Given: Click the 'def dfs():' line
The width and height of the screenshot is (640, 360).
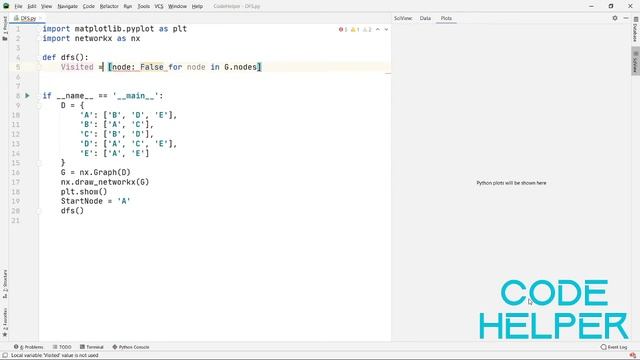Looking at the screenshot, I should [65, 58].
